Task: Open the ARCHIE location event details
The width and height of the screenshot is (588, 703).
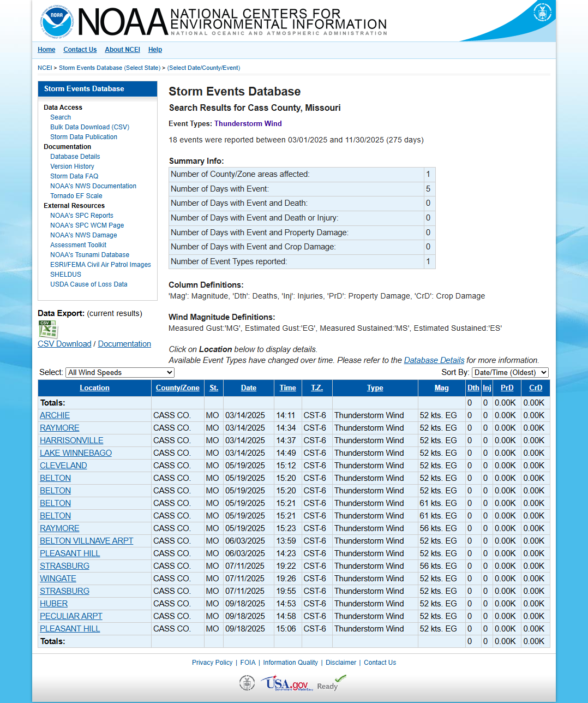Action: pyautogui.click(x=55, y=415)
